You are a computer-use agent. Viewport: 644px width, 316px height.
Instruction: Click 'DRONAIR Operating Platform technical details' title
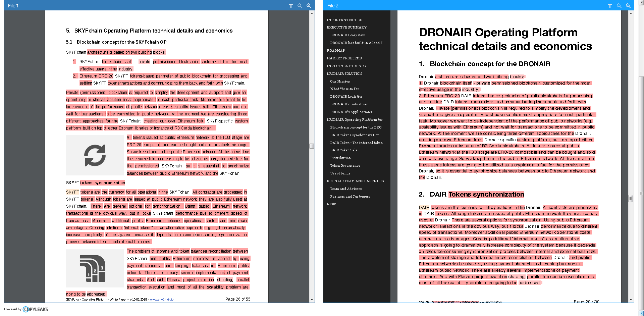coord(505,39)
